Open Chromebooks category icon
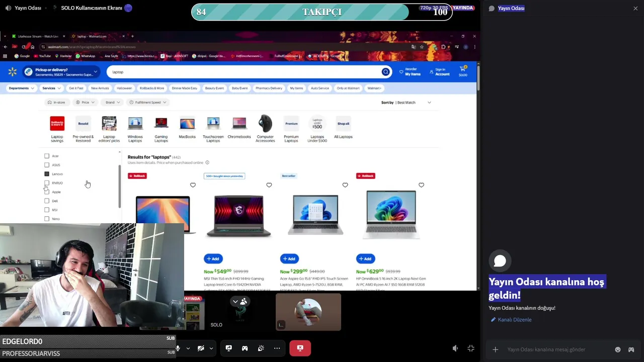 (x=239, y=124)
